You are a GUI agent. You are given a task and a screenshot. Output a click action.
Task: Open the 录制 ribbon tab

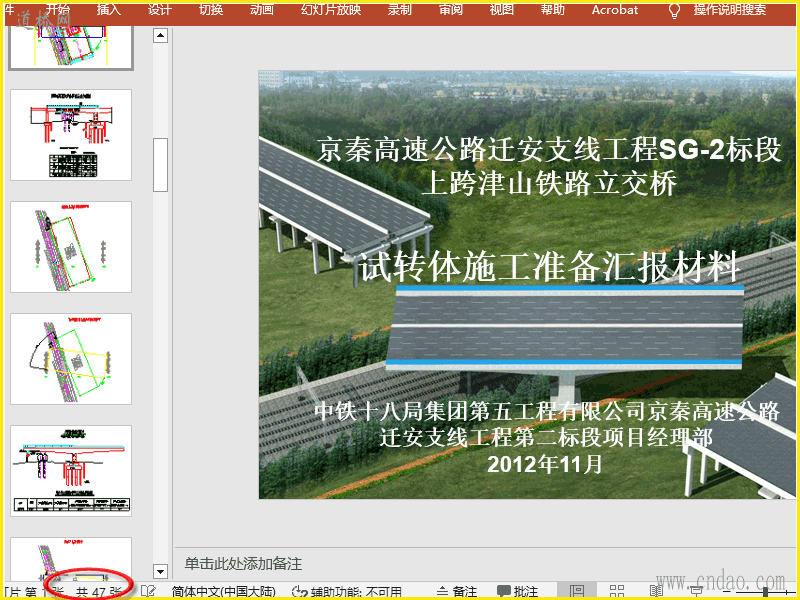point(399,10)
